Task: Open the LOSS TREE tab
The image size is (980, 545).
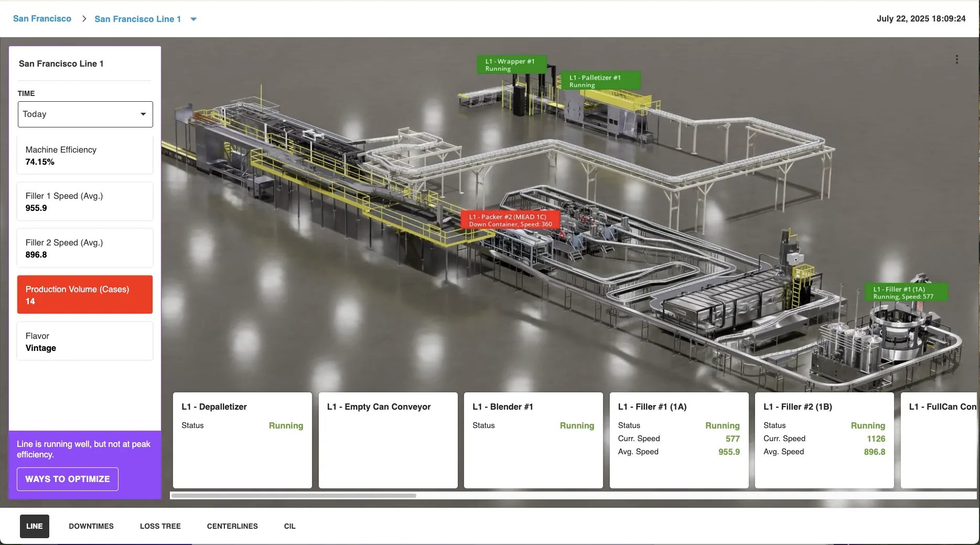Action: pos(160,526)
